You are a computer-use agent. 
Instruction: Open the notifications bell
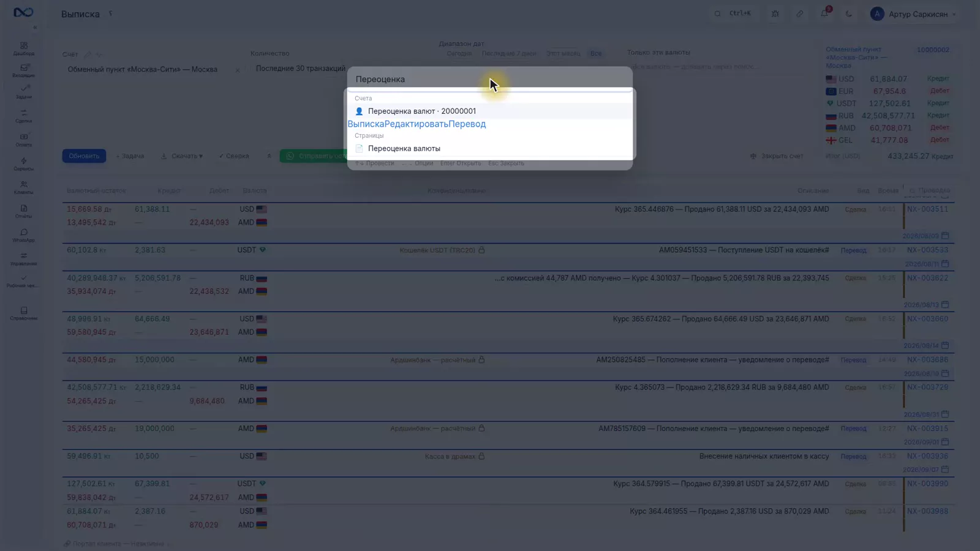[x=824, y=13]
